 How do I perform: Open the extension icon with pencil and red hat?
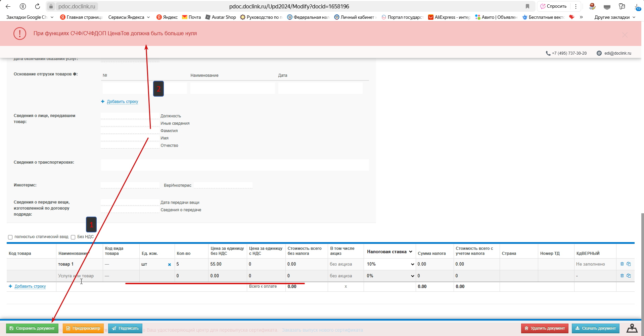[x=592, y=6]
